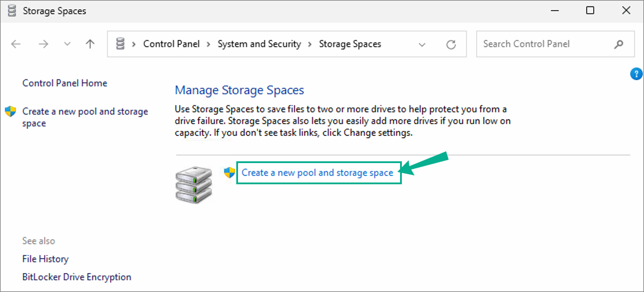The height and width of the screenshot is (292, 644).
Task: Go up one level with Up arrow
Action: pos(90,44)
